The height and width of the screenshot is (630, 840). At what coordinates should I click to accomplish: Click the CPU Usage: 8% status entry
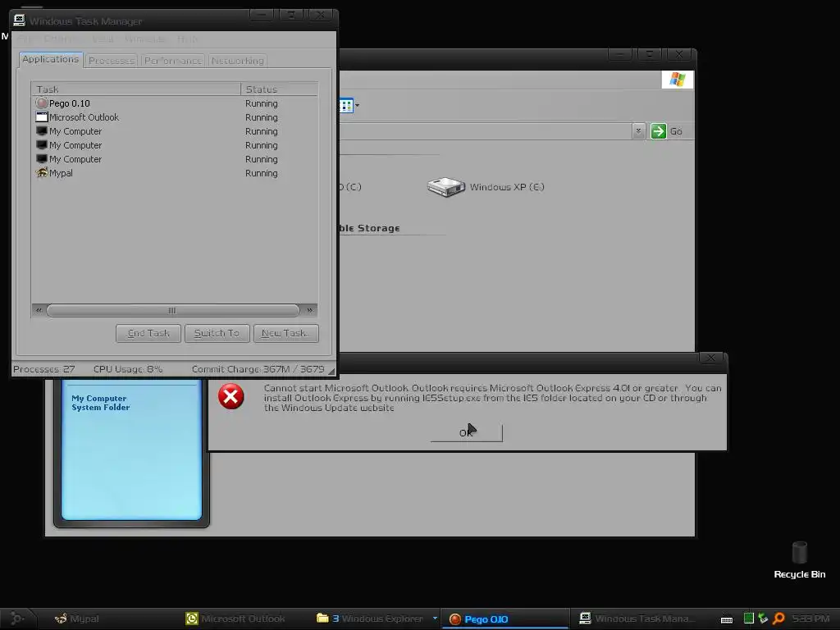tap(127, 369)
